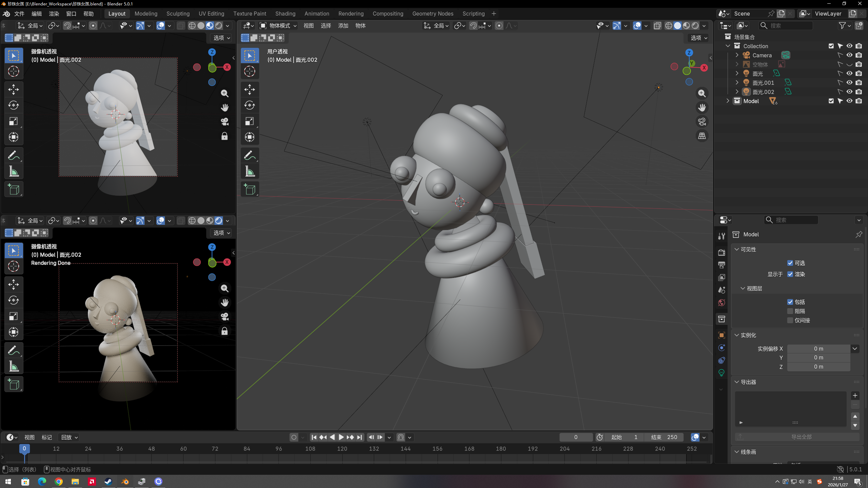Uncheck the 可选 selectable checkbox

[790, 263]
